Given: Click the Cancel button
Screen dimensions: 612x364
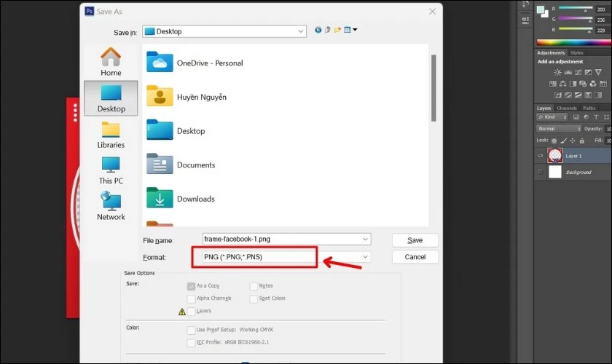Looking at the screenshot, I should click(415, 257).
